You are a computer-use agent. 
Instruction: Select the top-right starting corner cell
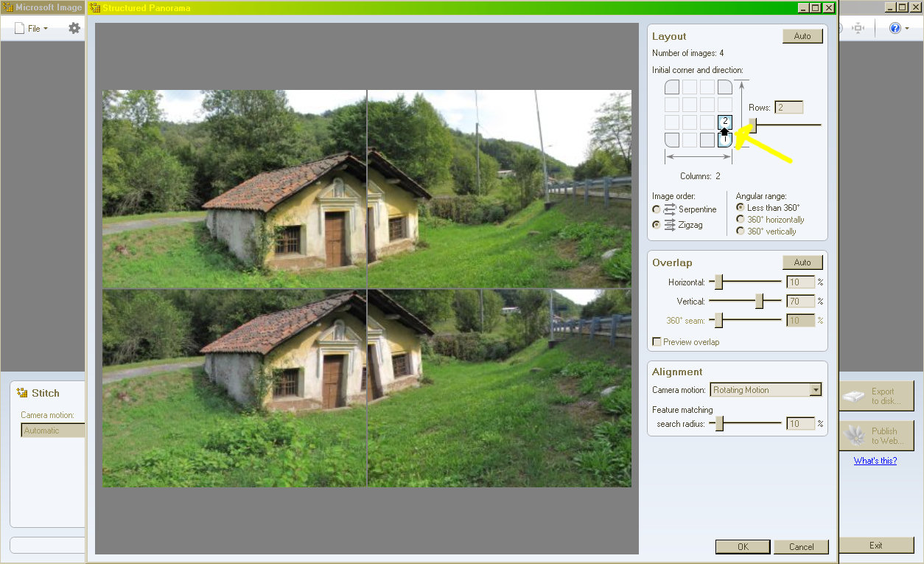725,86
